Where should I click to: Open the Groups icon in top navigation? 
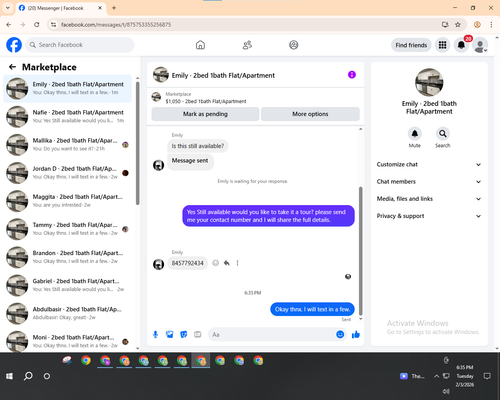294,45
